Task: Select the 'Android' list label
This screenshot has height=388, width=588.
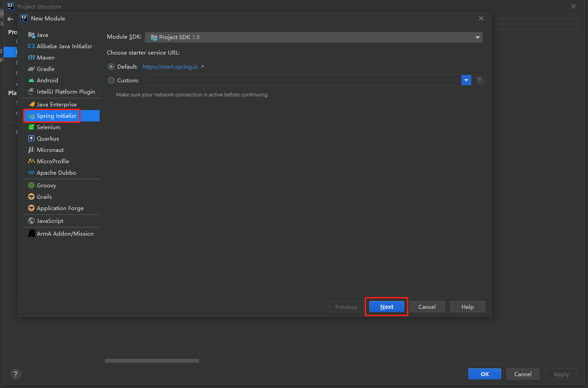Action: pos(47,81)
